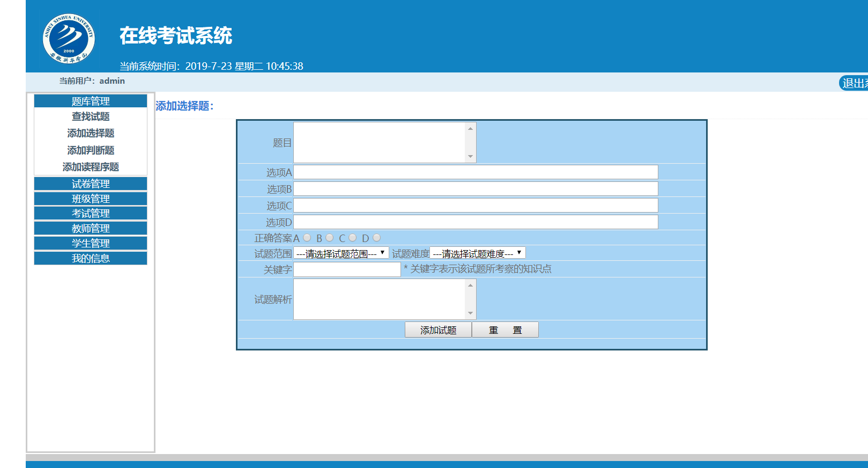The height and width of the screenshot is (468, 868).
Task: Open 添加判断题 in the sidebar menu
Action: pyautogui.click(x=91, y=150)
